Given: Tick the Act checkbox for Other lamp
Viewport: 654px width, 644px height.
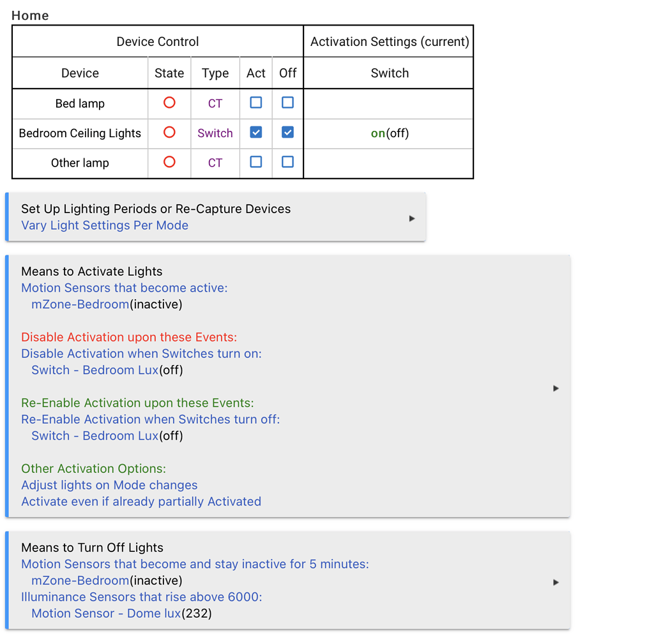Looking at the screenshot, I should click(x=256, y=162).
